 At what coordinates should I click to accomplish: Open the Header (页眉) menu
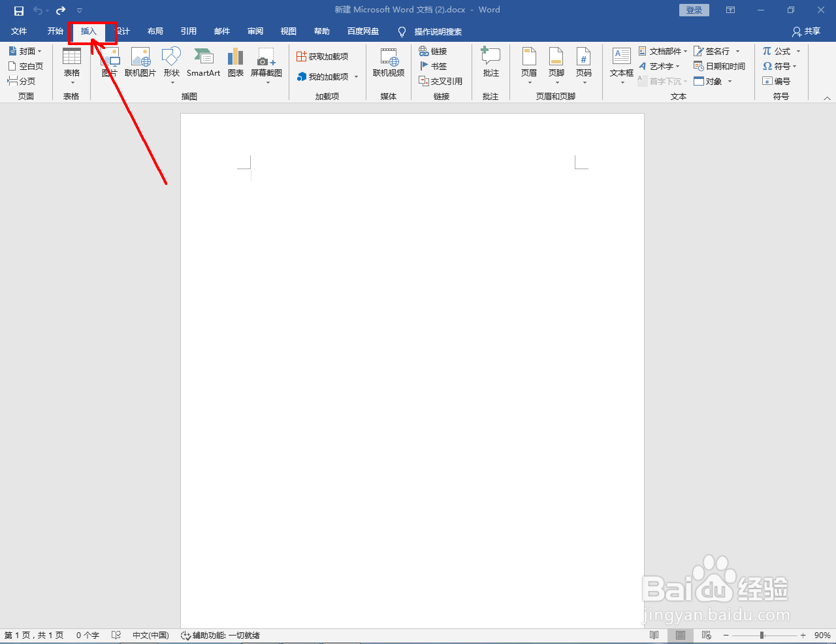click(x=529, y=66)
